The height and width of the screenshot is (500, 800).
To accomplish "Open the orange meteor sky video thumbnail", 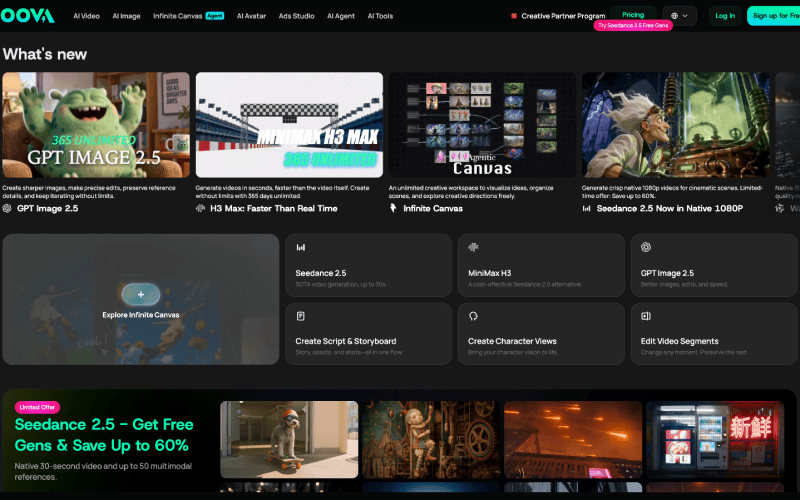I will click(573, 439).
